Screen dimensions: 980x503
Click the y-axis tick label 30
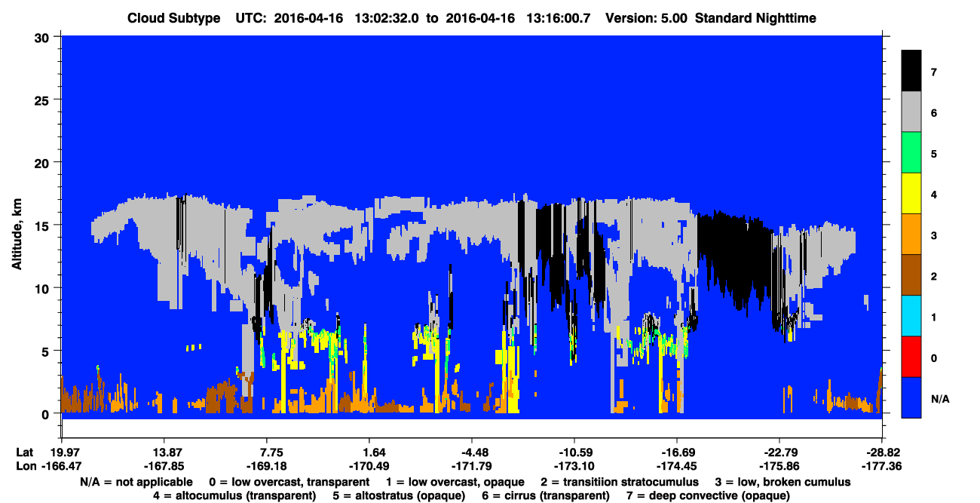[x=44, y=36]
